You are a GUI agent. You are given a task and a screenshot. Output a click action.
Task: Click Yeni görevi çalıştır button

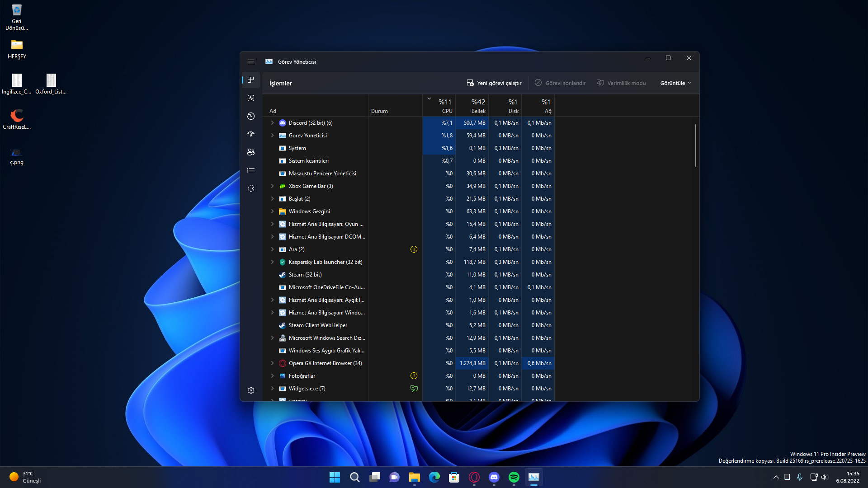(494, 83)
